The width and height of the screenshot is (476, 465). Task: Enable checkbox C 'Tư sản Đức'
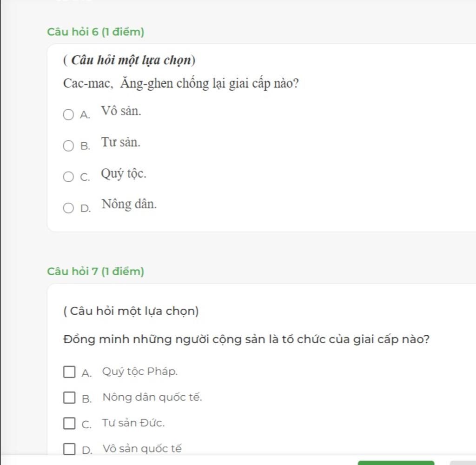coord(69,423)
